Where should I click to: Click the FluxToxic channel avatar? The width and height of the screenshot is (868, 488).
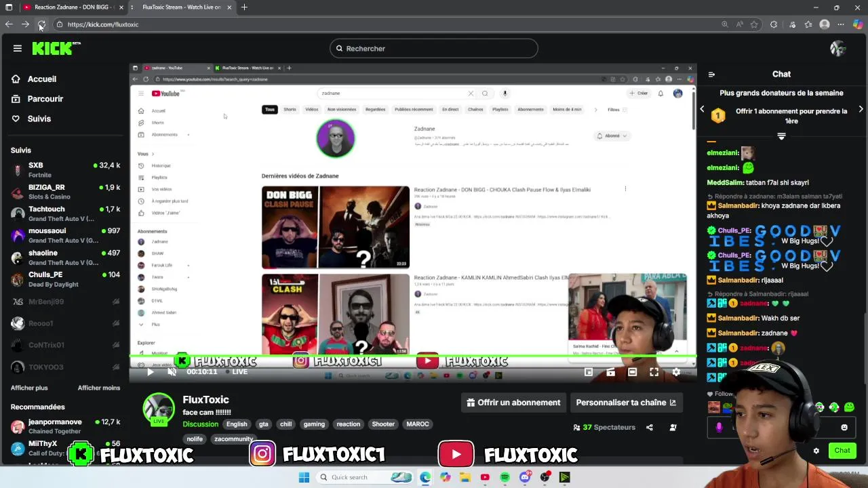point(159,408)
